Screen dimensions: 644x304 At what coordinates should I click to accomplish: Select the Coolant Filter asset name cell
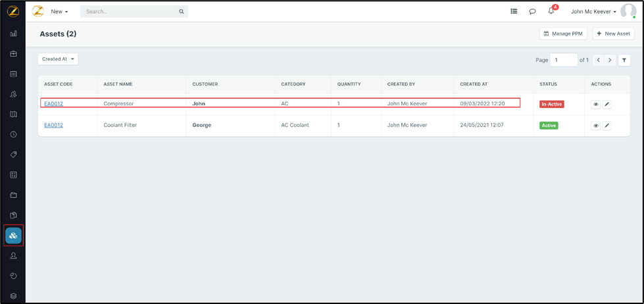(x=120, y=125)
